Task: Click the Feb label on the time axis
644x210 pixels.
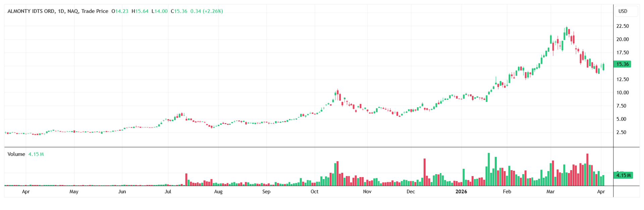Action: click(x=507, y=192)
